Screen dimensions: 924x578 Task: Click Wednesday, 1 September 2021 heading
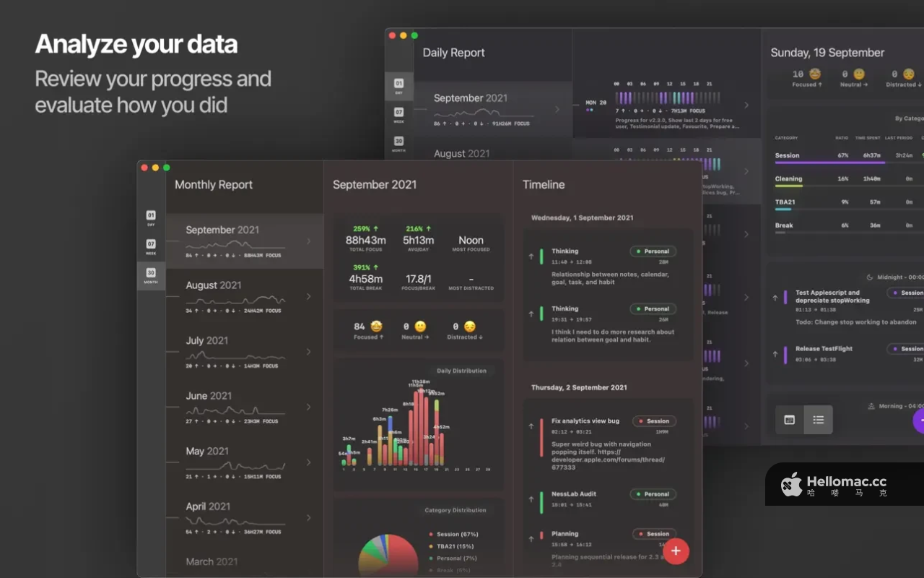583,217
